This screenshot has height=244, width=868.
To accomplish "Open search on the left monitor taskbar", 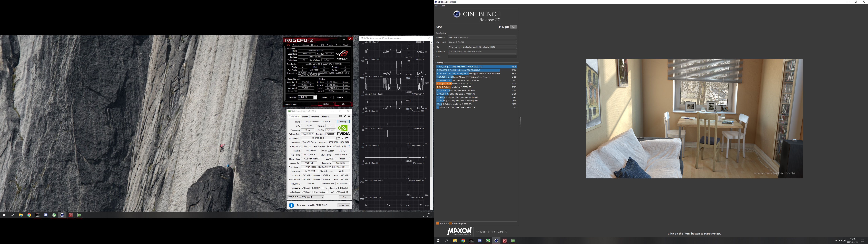I will point(13,215).
